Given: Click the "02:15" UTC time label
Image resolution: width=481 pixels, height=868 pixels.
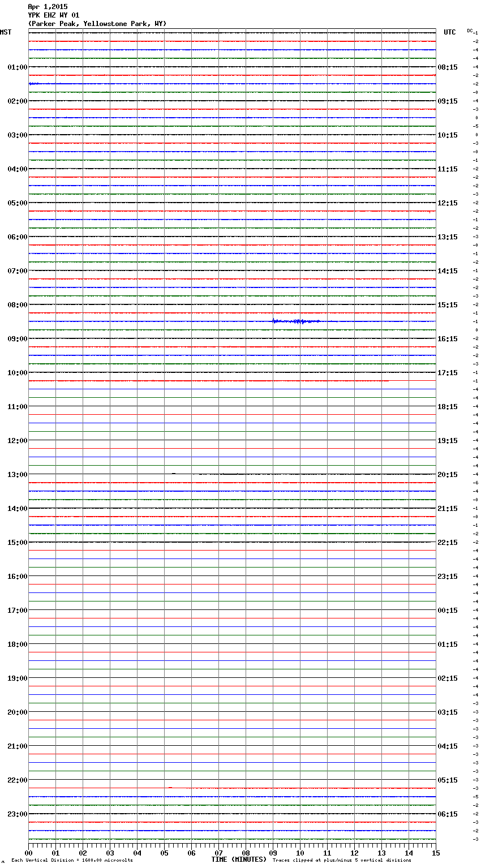Looking at the screenshot, I should coord(448,678).
